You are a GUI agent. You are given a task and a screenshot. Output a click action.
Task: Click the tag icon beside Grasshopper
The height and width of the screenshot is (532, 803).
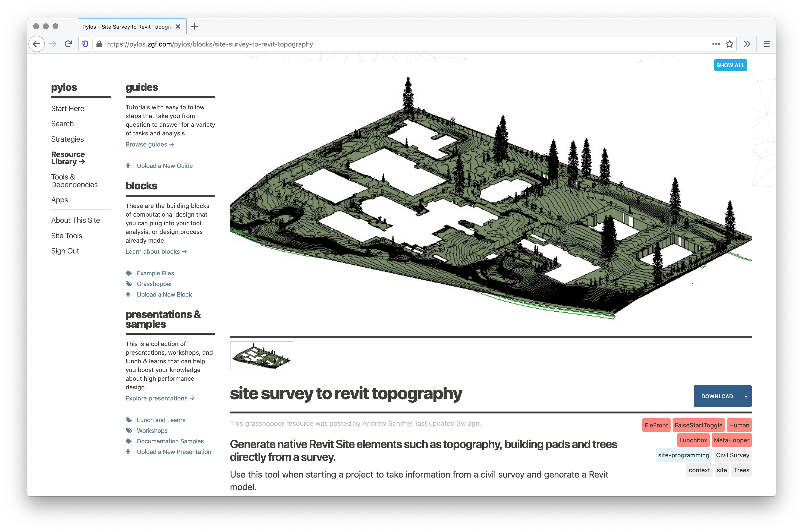[129, 284]
